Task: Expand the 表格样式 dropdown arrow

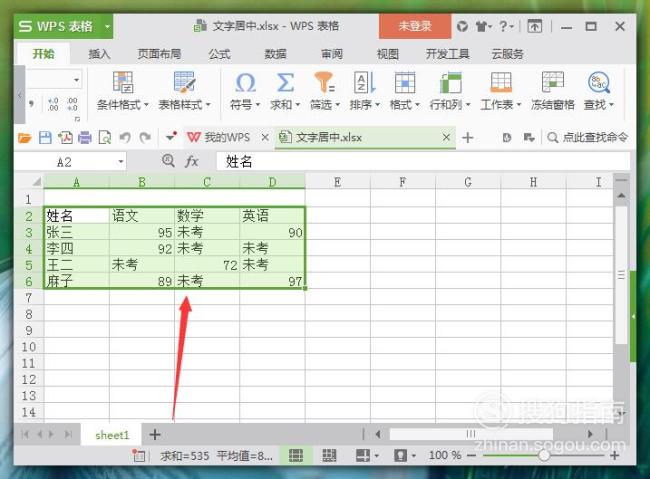Action: pyautogui.click(x=208, y=105)
